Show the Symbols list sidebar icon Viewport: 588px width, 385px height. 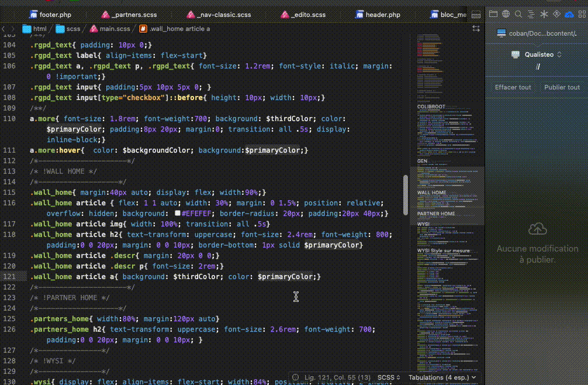click(531, 14)
